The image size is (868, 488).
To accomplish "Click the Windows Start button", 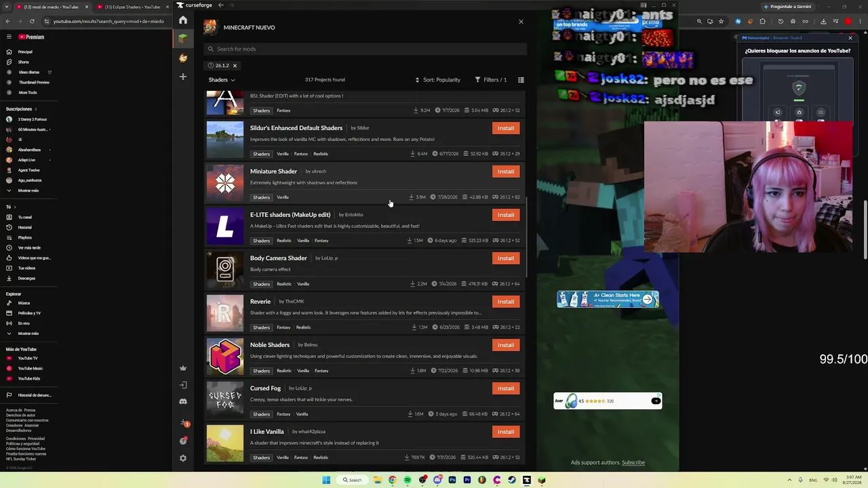I will coord(326,480).
